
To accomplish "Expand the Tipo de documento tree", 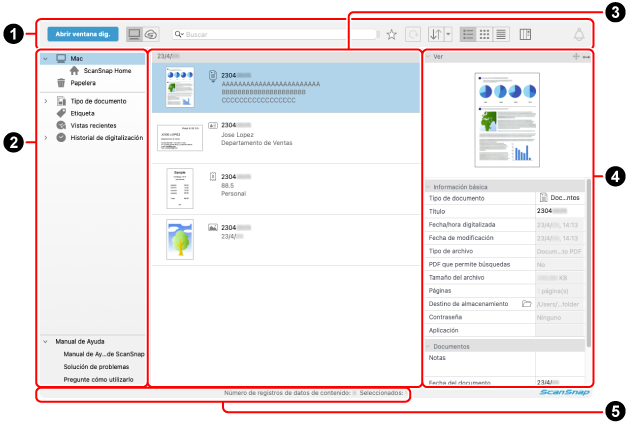I will (x=46, y=101).
